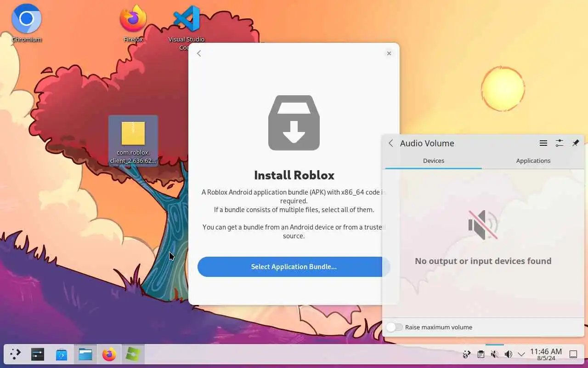The width and height of the screenshot is (588, 368).
Task: Open System Settings from the taskbar
Action: (x=38, y=354)
